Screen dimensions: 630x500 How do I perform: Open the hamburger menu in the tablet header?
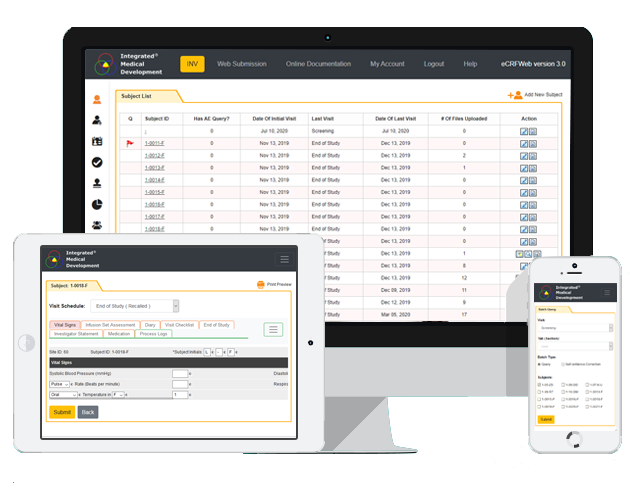tap(285, 259)
